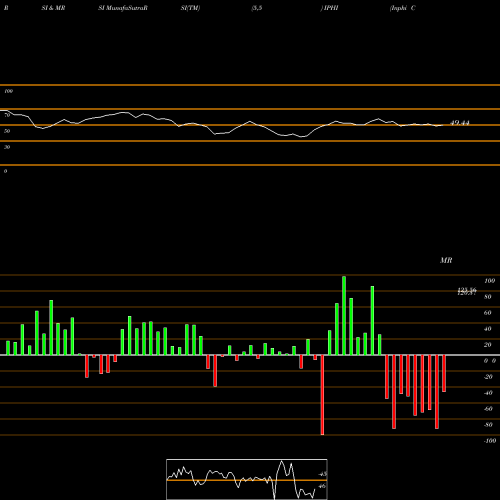
Task: Click the 'MR' panel title label
Action: 446,261
